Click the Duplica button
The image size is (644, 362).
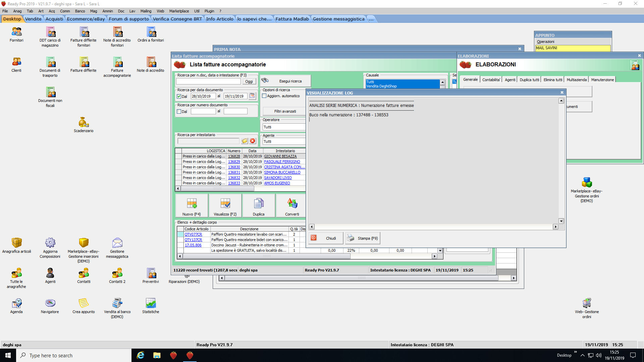pos(259,206)
